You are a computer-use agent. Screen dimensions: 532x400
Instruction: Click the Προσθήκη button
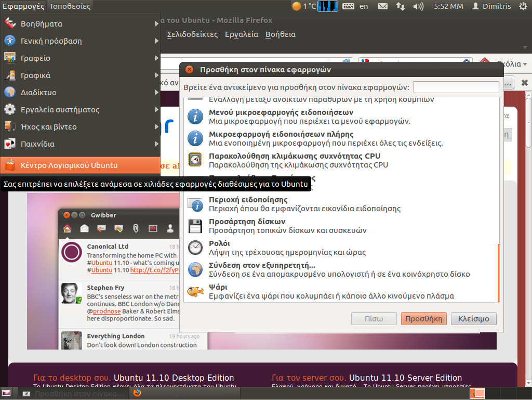(x=424, y=319)
